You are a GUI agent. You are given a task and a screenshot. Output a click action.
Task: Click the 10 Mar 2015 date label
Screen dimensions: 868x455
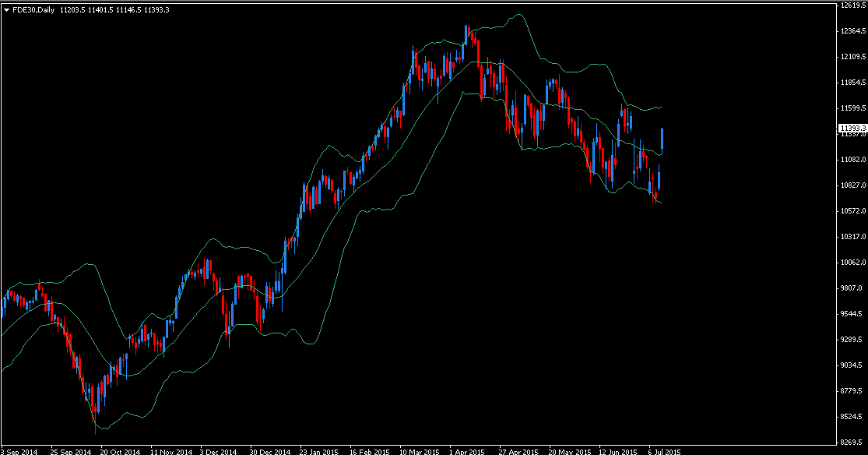(x=419, y=452)
